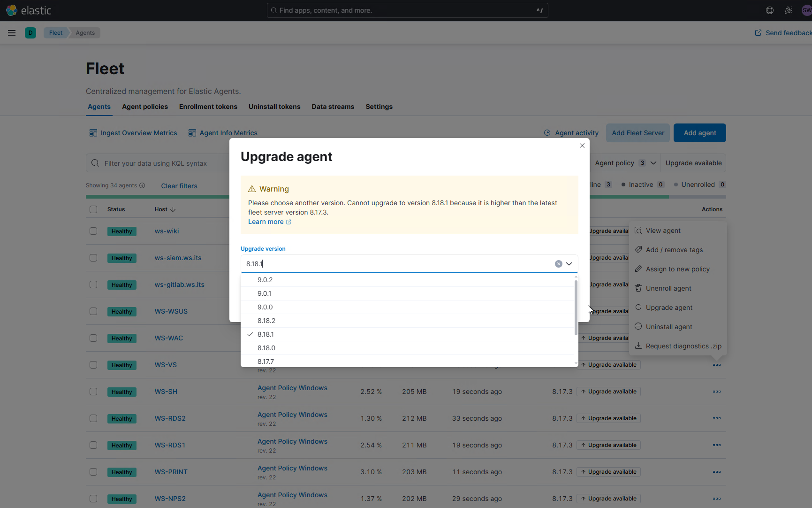The width and height of the screenshot is (812, 508).
Task: Toggle the select-all agents checkbox
Action: [93, 209]
